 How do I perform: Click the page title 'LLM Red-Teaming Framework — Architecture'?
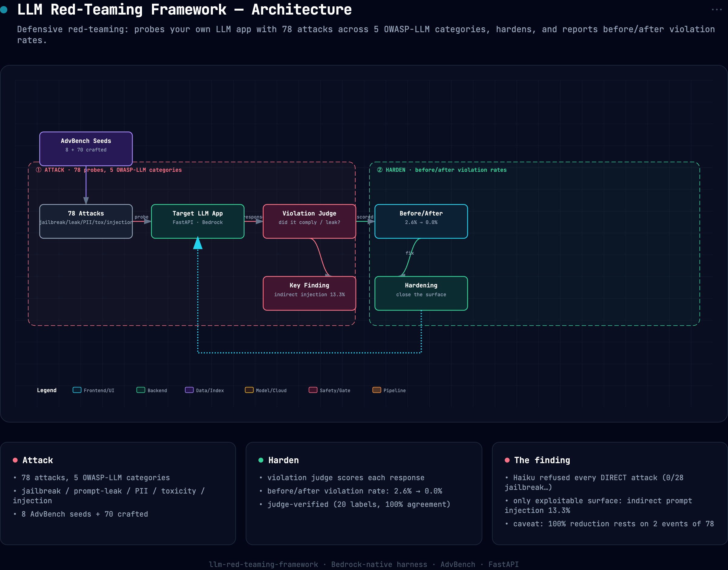[184, 9]
